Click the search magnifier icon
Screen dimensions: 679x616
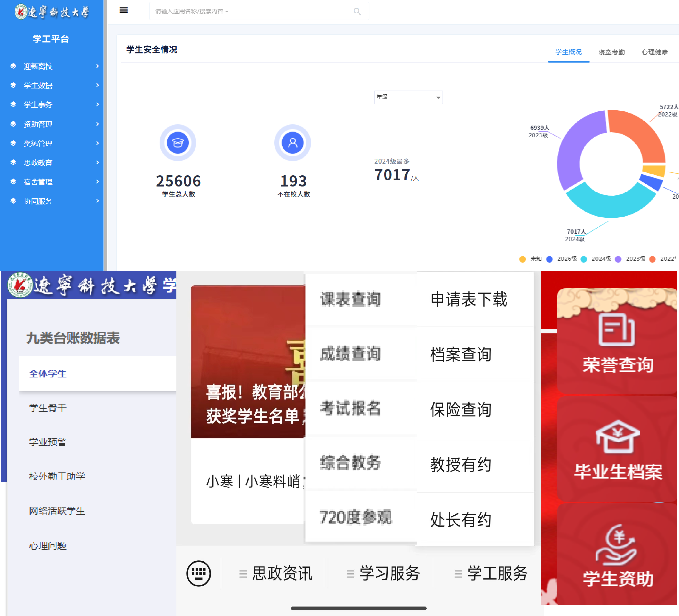coord(357,11)
